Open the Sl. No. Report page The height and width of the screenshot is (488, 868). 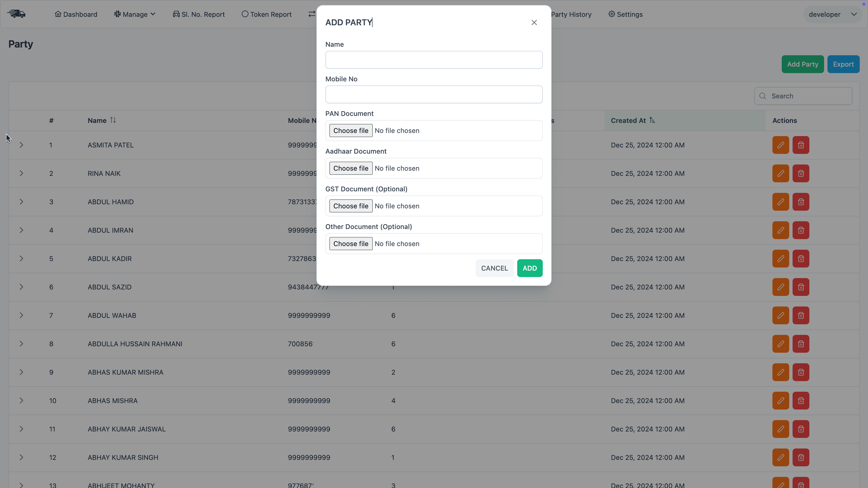[x=199, y=14]
